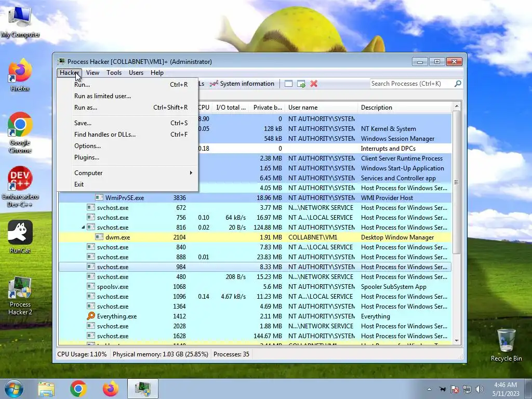Expand the Computer submenu
Screen dimensions: 532x399
[x=127, y=172]
